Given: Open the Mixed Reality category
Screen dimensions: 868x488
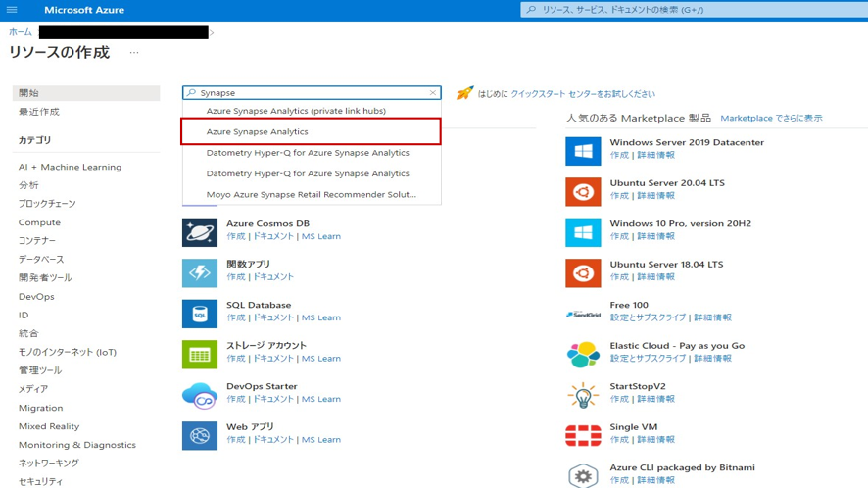Looking at the screenshot, I should [x=49, y=426].
